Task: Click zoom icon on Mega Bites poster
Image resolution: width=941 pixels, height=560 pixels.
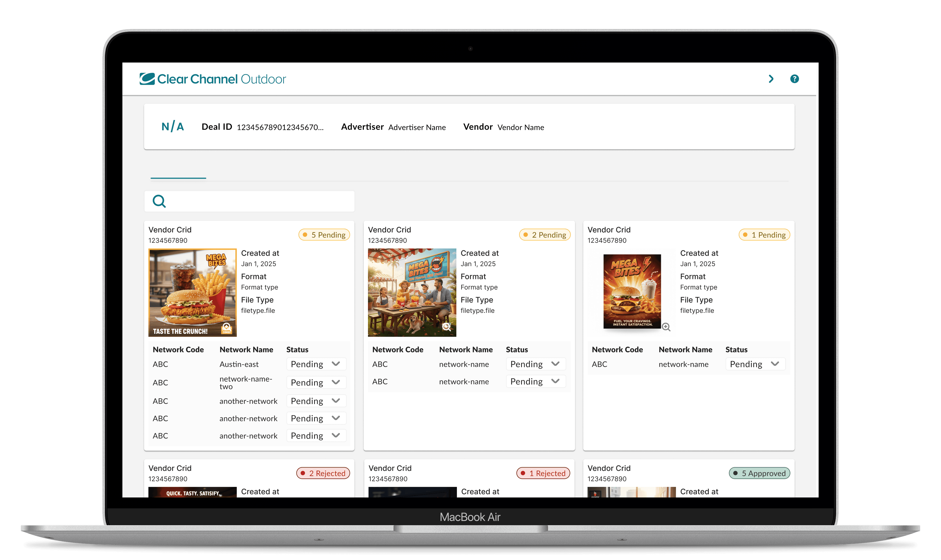Action: 666,327
